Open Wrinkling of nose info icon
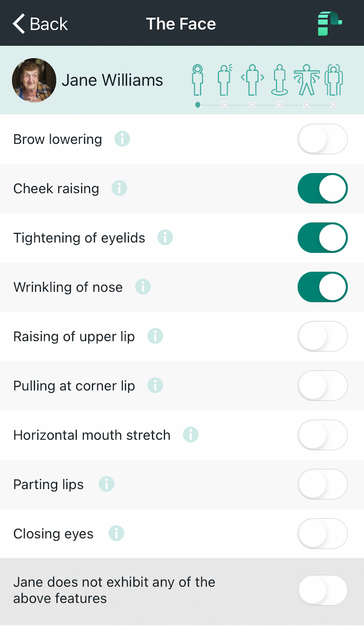The image size is (364, 626). point(143,287)
